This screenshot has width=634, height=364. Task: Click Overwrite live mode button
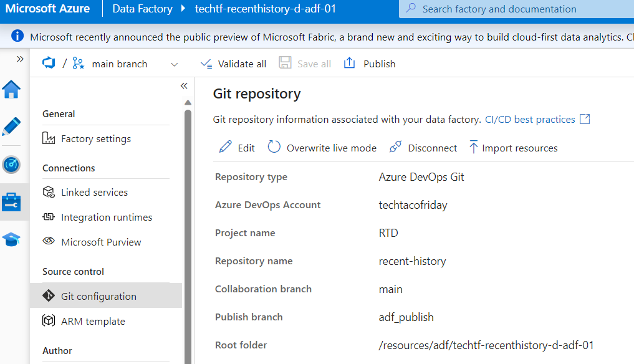(x=322, y=148)
